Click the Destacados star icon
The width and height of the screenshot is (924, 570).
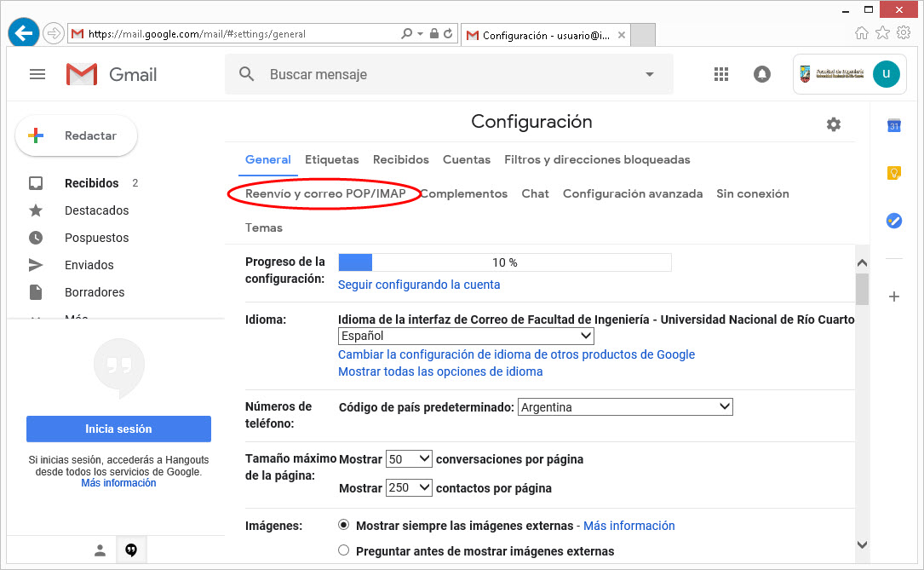coord(36,210)
